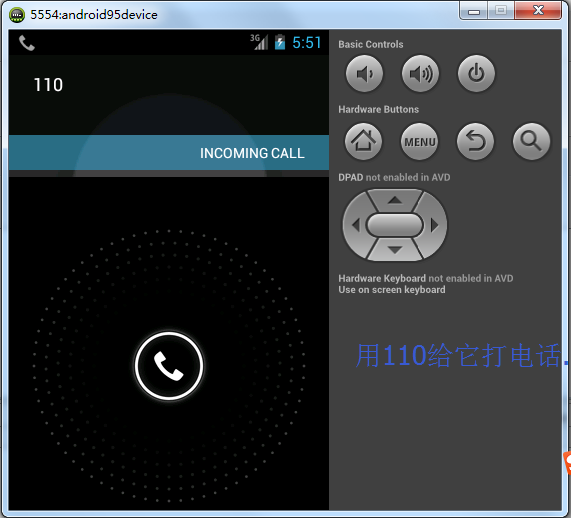Close the android95device emulator window
The width and height of the screenshot is (571, 518).
point(538,11)
